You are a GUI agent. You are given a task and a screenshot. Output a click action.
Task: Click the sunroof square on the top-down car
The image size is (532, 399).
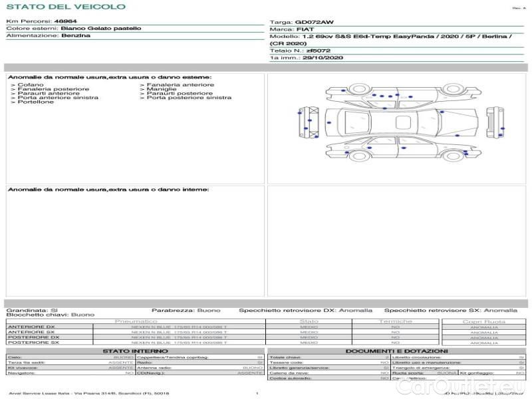(403, 122)
